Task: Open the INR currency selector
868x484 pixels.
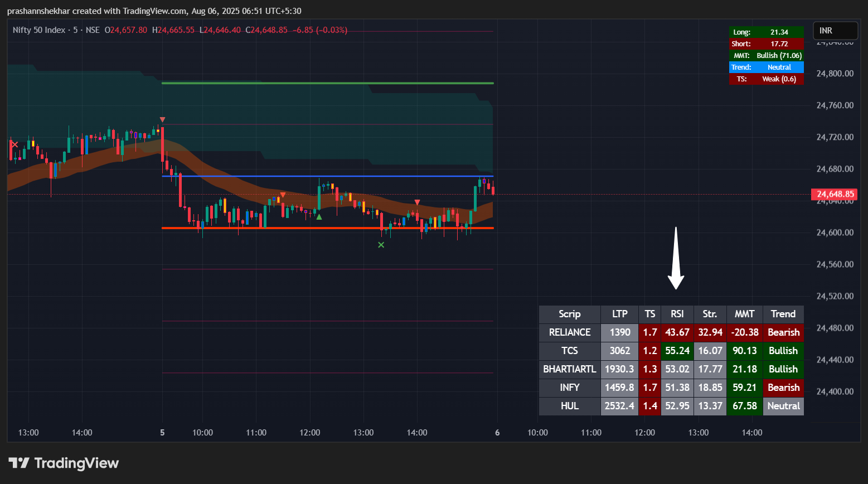Action: (x=835, y=31)
